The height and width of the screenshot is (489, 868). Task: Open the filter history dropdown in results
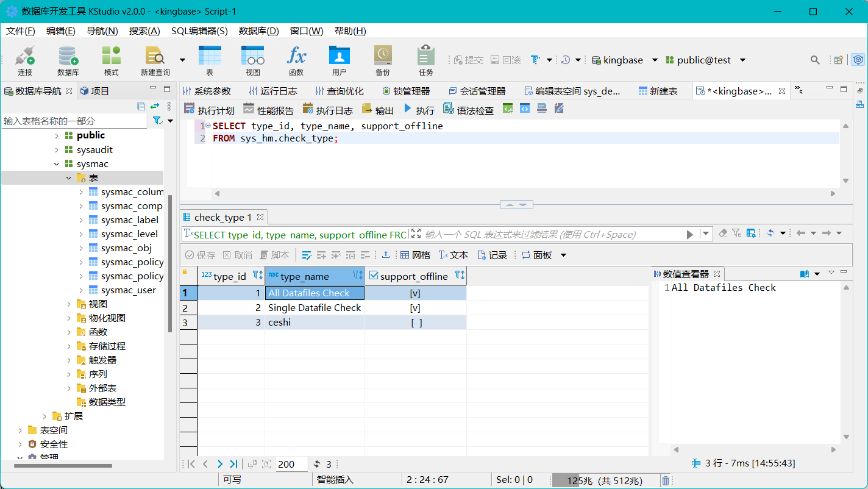click(x=706, y=234)
